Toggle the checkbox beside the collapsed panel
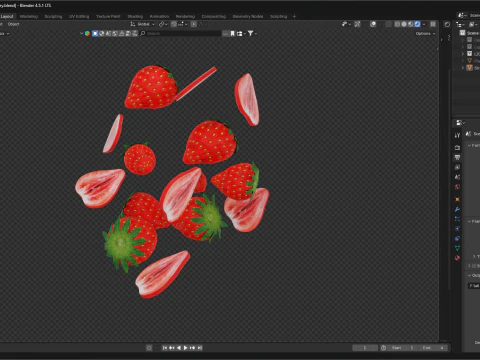This screenshot has height=360, width=480. coord(474,266)
